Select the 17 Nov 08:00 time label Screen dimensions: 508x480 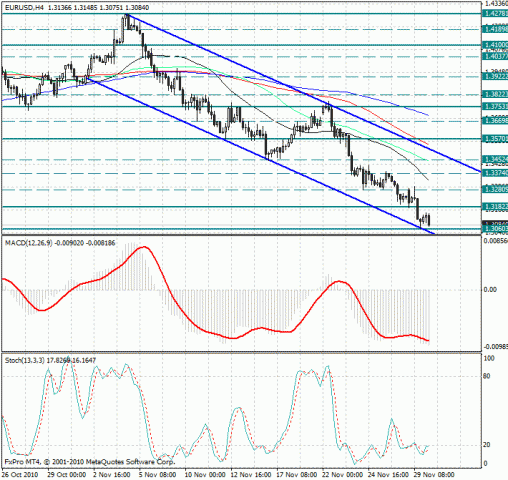297,475
